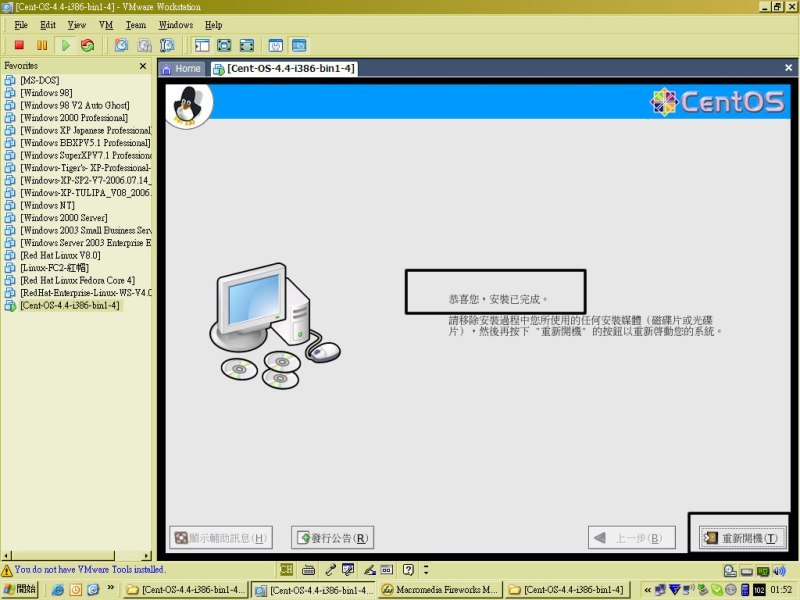Image resolution: width=800 pixels, height=600 pixels.
Task: Click the VMware Tools warning icon
Action: click(7, 570)
